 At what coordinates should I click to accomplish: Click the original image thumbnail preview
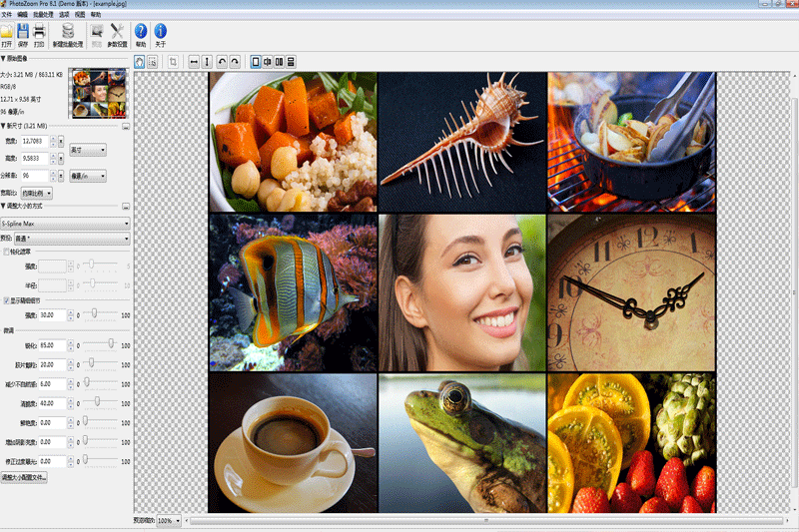[x=96, y=93]
